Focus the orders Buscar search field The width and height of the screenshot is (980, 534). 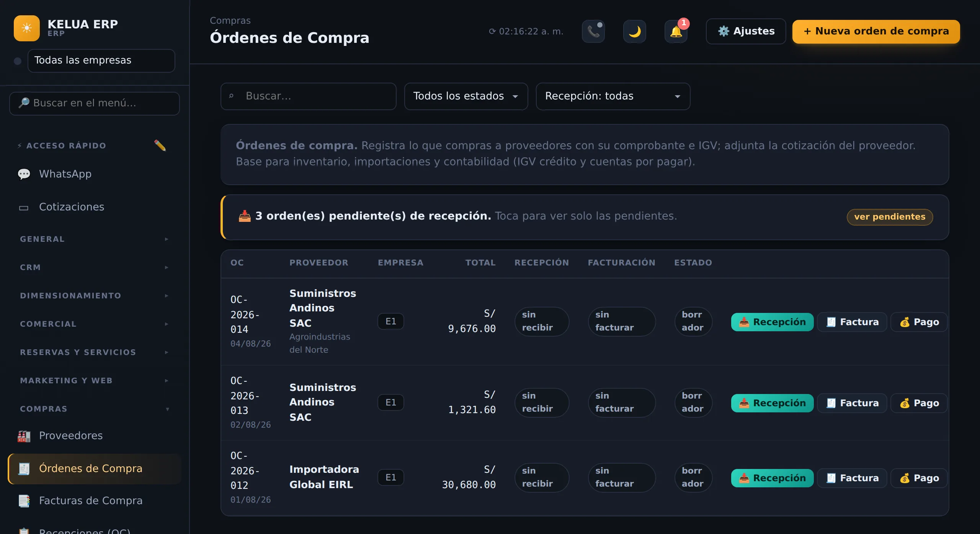pyautogui.click(x=308, y=96)
